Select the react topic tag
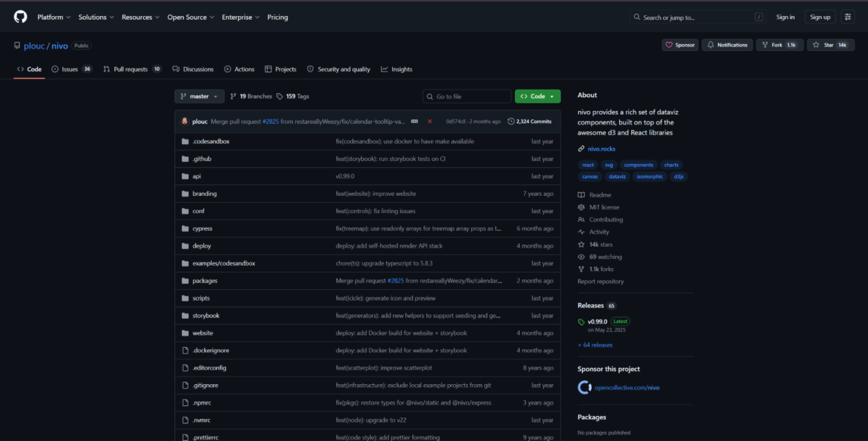This screenshot has width=868, height=441. click(588, 165)
